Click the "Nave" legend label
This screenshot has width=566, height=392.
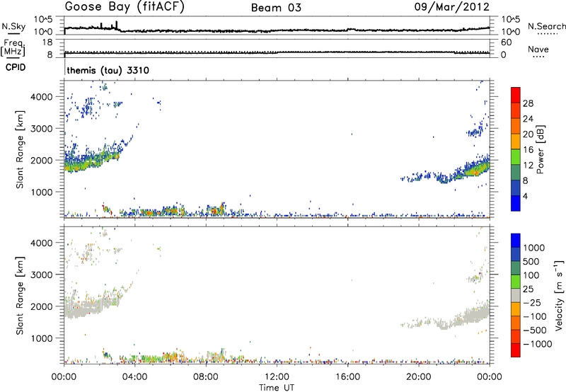538,50
